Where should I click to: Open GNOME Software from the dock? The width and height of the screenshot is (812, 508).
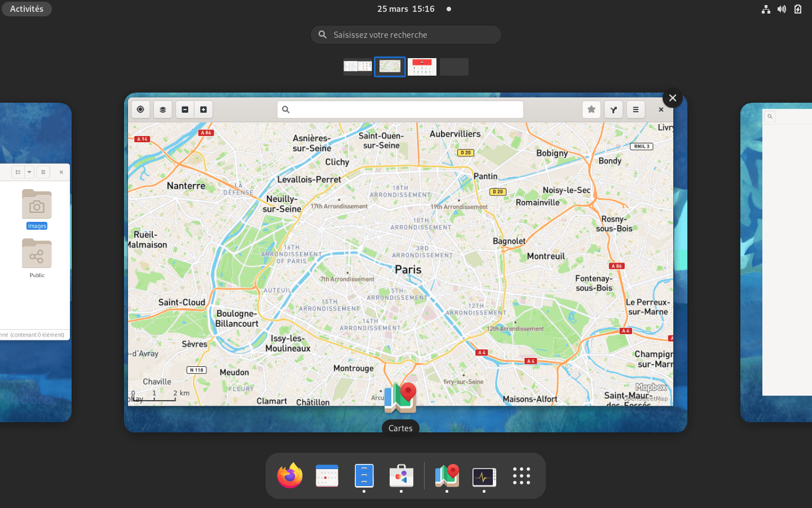[x=401, y=476]
